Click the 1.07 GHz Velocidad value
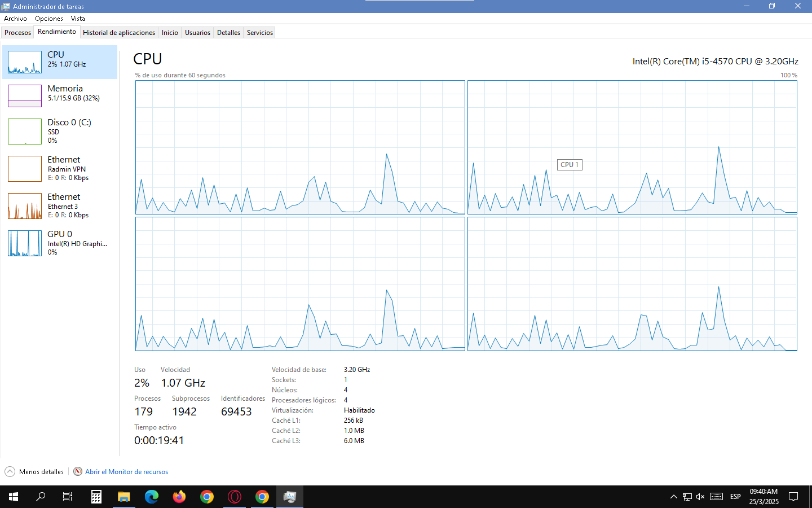The image size is (812, 508). (183, 383)
